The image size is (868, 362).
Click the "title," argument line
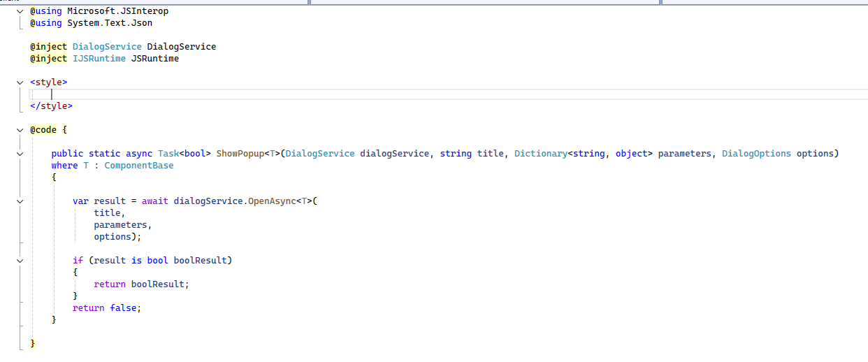click(x=110, y=213)
